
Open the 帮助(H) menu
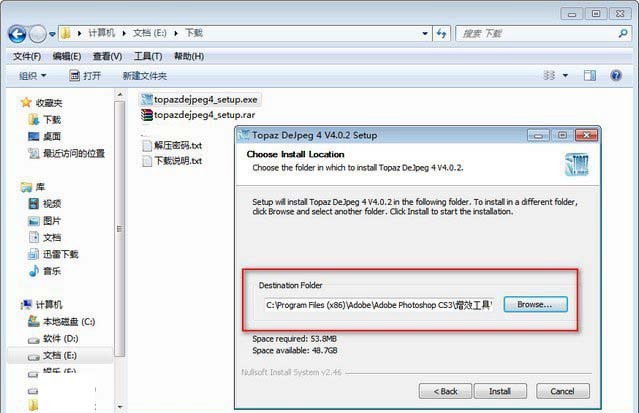pyautogui.click(x=189, y=56)
